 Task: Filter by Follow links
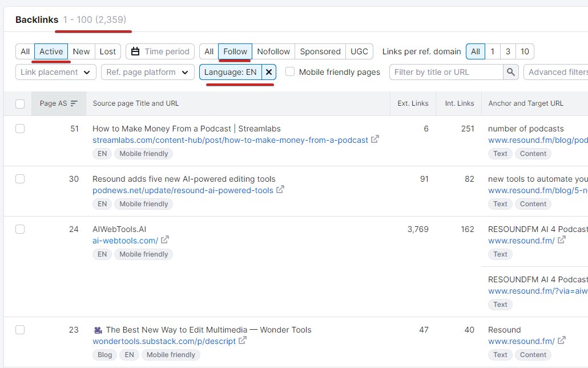[235, 51]
